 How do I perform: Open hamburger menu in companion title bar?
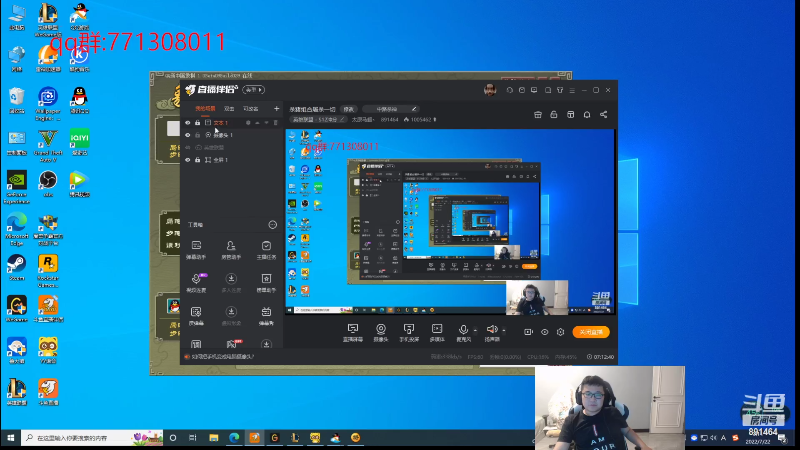click(572, 90)
